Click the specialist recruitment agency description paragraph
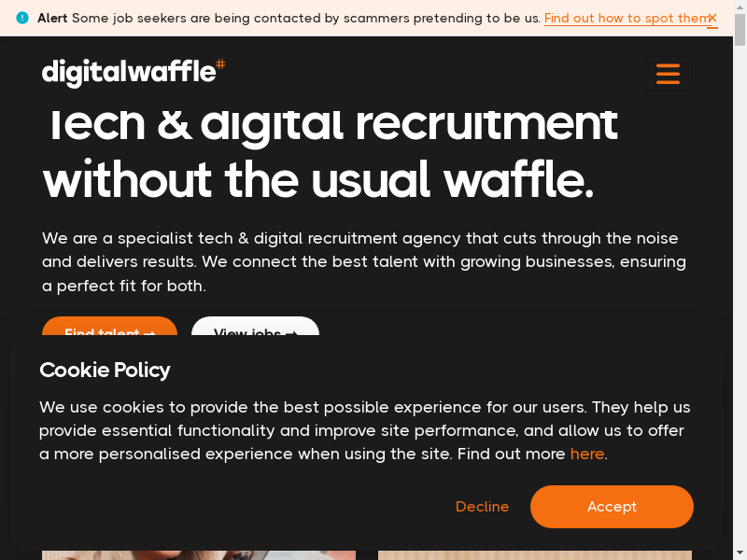Image resolution: width=747 pixels, height=560 pixels. click(364, 262)
